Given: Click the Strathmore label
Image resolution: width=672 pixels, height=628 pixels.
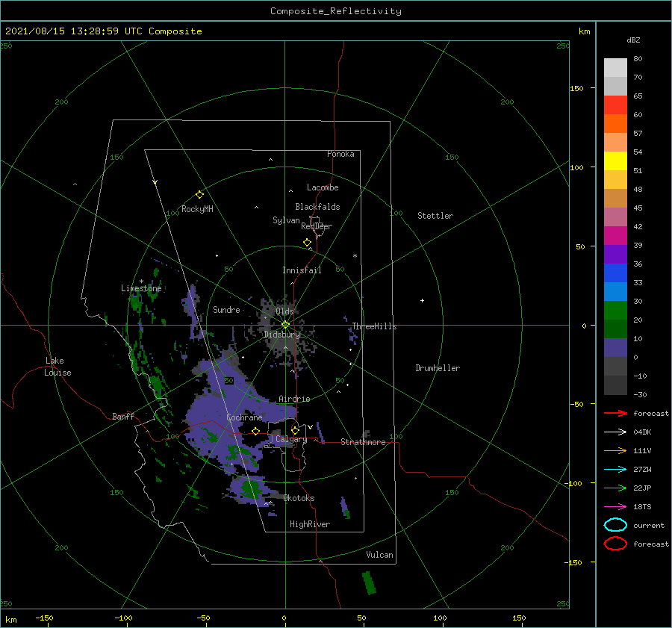Looking at the screenshot, I should pyautogui.click(x=363, y=442).
